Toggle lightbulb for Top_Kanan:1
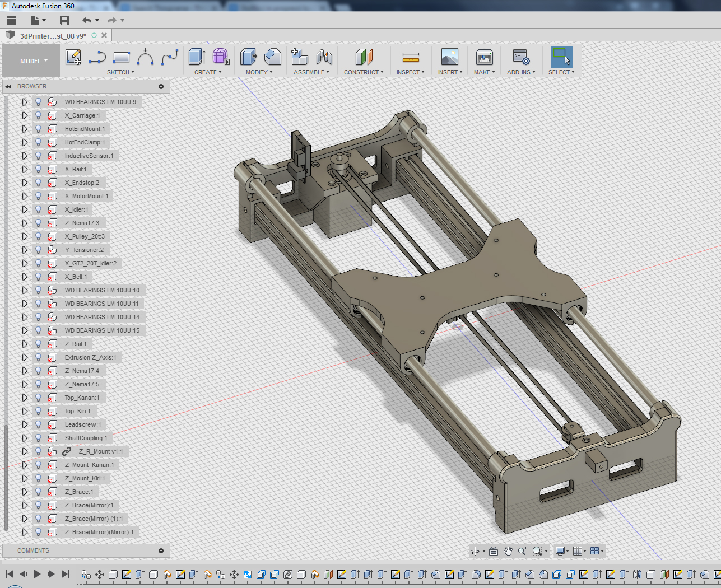The height and width of the screenshot is (588, 721). coord(38,398)
